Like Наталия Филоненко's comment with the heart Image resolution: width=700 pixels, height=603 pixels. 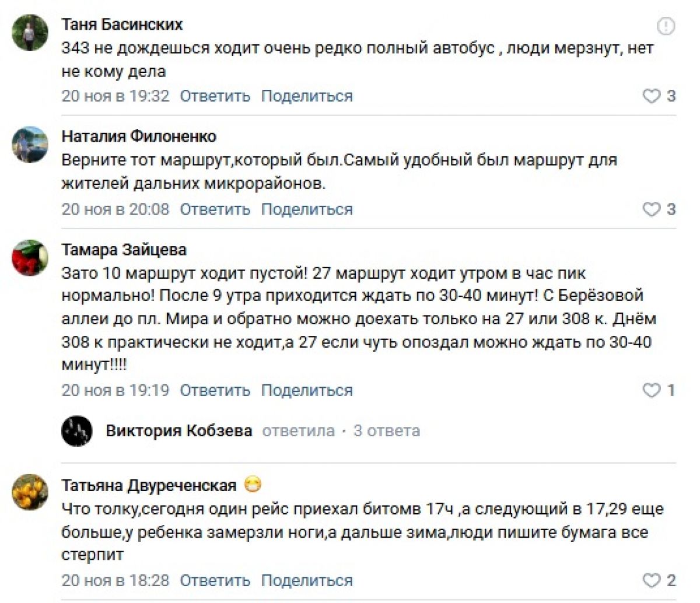coord(651,209)
